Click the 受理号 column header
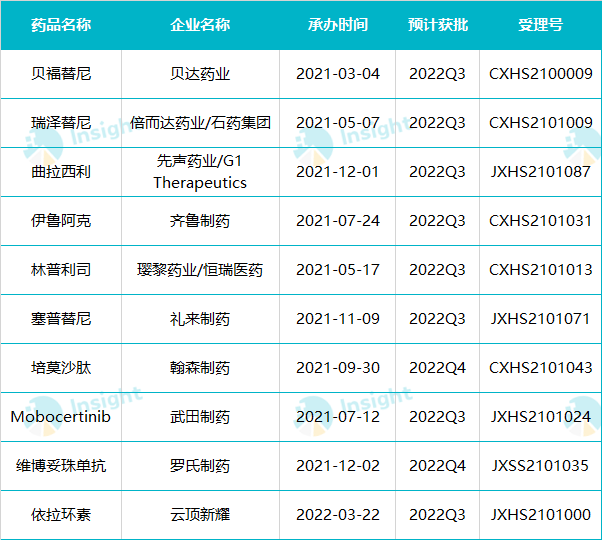This screenshot has height=540, width=602. point(540,25)
